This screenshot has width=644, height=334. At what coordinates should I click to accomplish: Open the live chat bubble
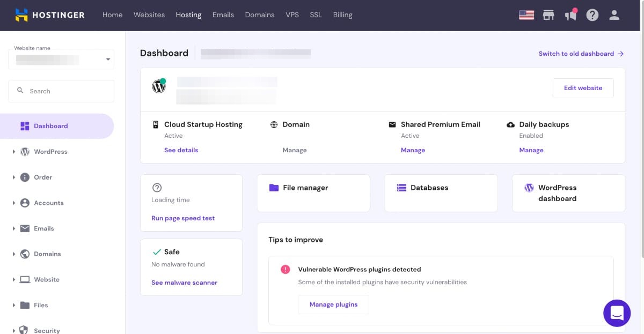click(x=617, y=313)
